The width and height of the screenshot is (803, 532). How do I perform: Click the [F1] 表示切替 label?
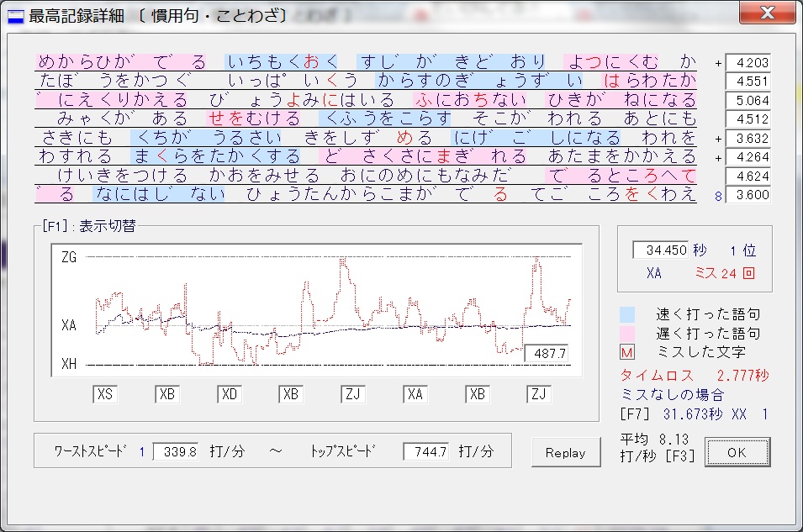click(88, 225)
